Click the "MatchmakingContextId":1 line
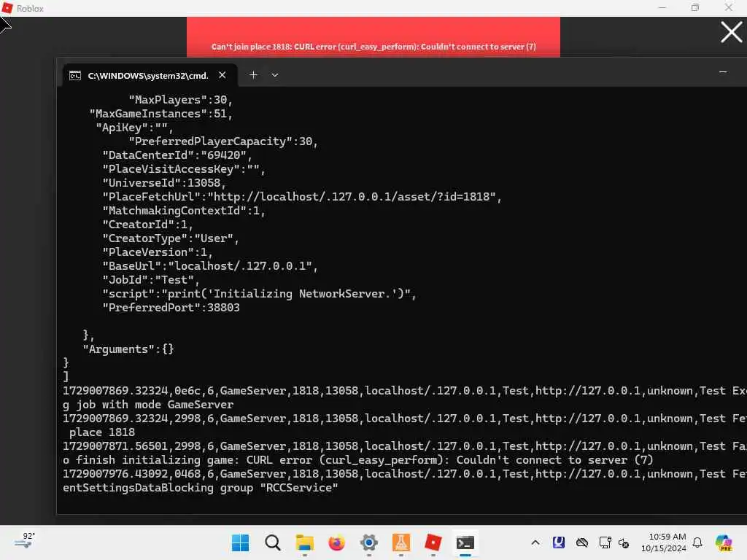The height and width of the screenshot is (560, 747). point(183,211)
